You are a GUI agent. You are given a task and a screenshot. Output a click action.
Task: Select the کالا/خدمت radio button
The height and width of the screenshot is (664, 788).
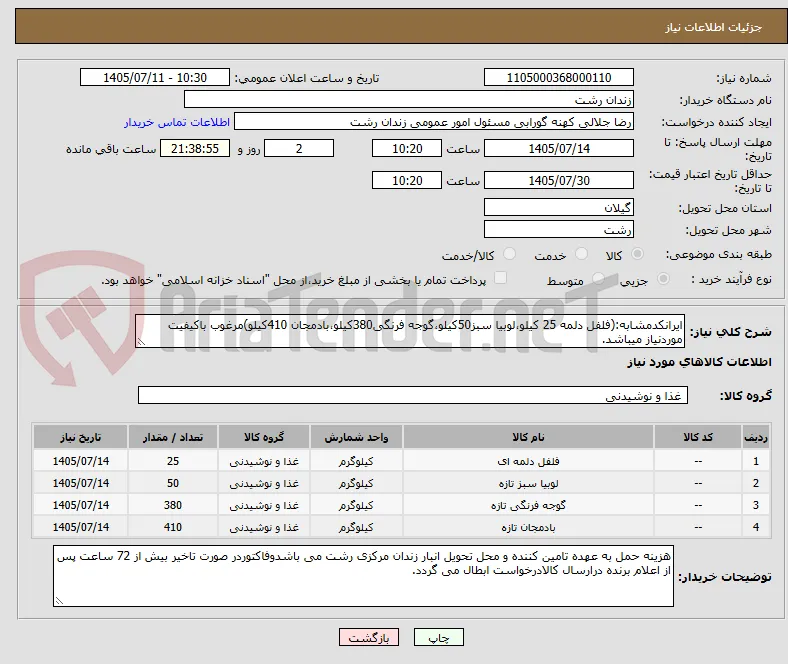pyautogui.click(x=510, y=254)
